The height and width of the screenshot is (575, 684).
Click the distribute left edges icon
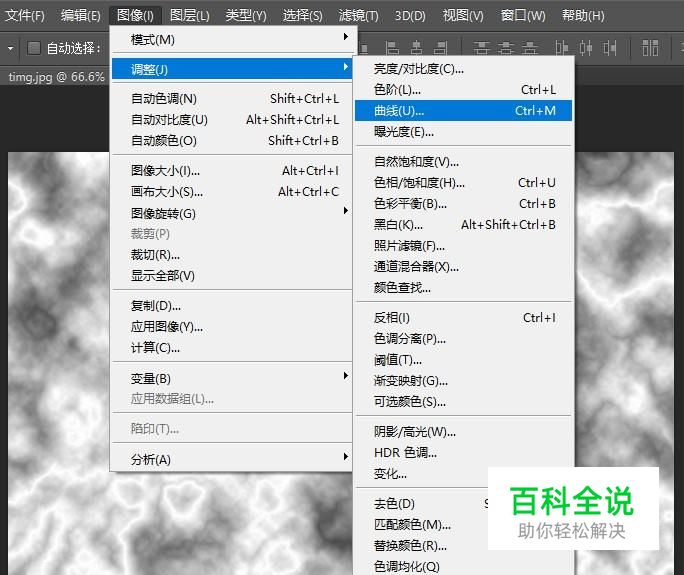(562, 48)
